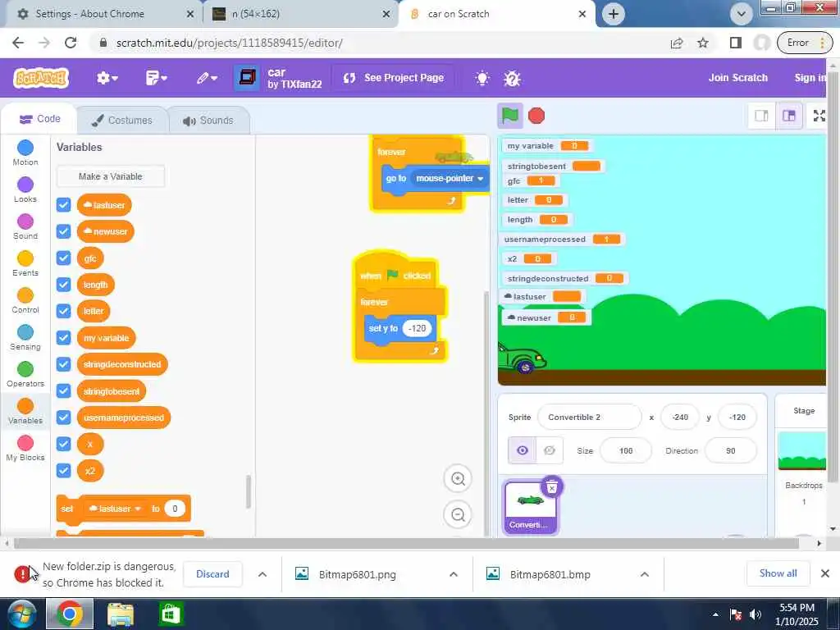Zoom in the code workspace

click(458, 478)
